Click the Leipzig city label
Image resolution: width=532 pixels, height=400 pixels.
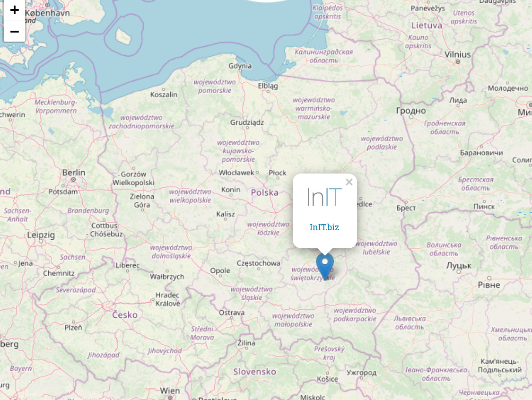pos(41,235)
